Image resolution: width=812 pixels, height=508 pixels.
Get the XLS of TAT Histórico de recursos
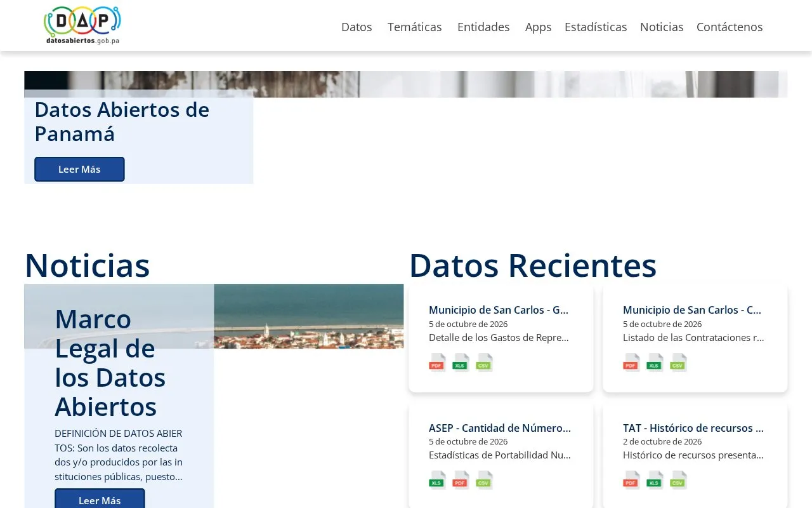[x=655, y=480]
